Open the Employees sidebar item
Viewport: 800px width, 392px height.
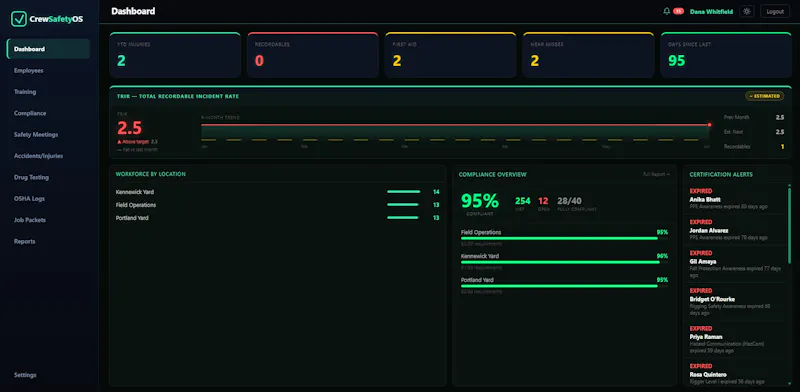[48, 70]
